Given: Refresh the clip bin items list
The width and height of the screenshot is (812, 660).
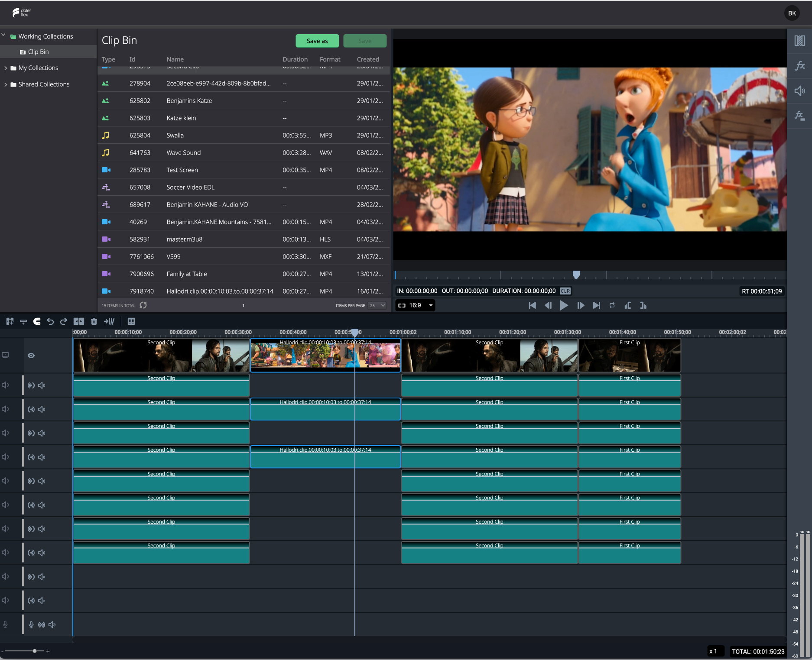Looking at the screenshot, I should click(x=143, y=305).
